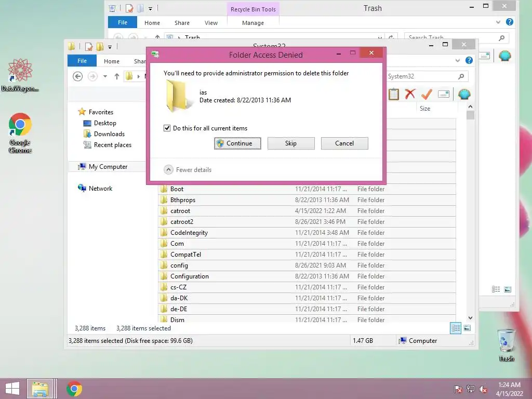Click the orange checkmark icon in System32 toolbar
This screenshot has width=532, height=399.
click(x=427, y=94)
